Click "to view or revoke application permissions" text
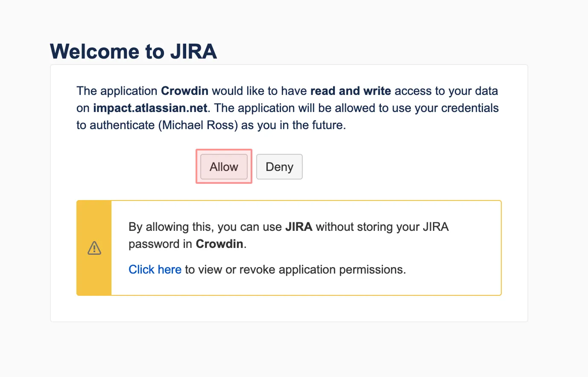This screenshot has width=588, height=377. coord(295,270)
